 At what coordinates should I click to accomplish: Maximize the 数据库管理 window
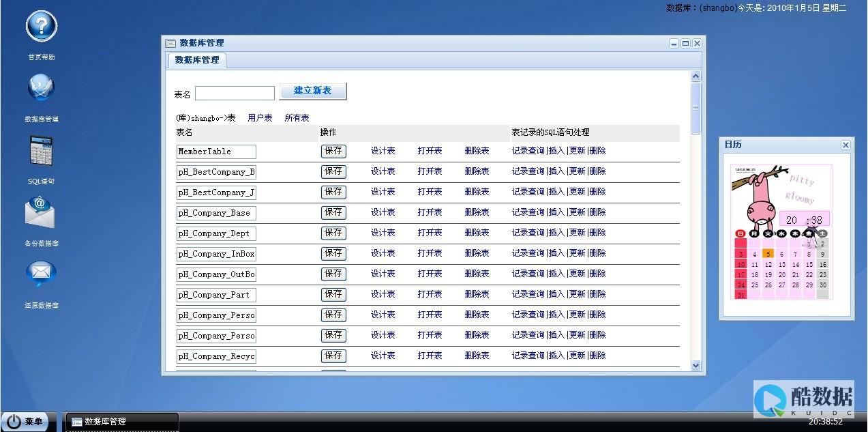point(685,43)
